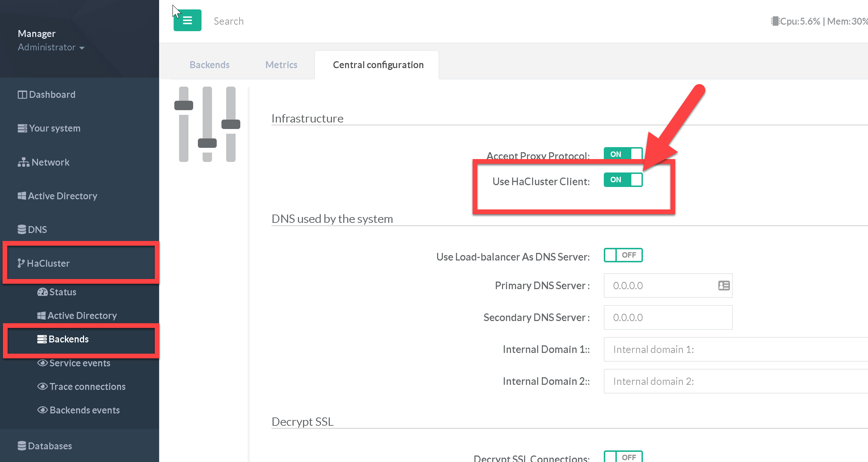This screenshot has width=868, height=462.
Task: Switch to the Backends tab
Action: click(209, 65)
